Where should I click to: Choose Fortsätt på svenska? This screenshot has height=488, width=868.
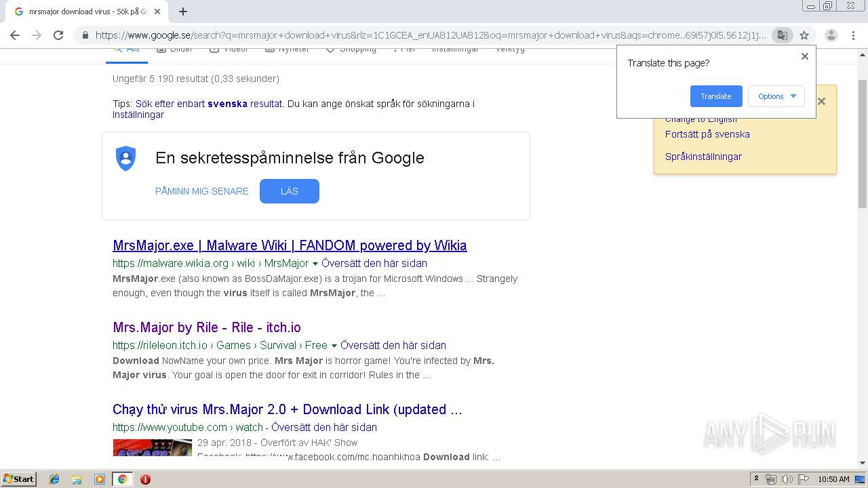[707, 134]
